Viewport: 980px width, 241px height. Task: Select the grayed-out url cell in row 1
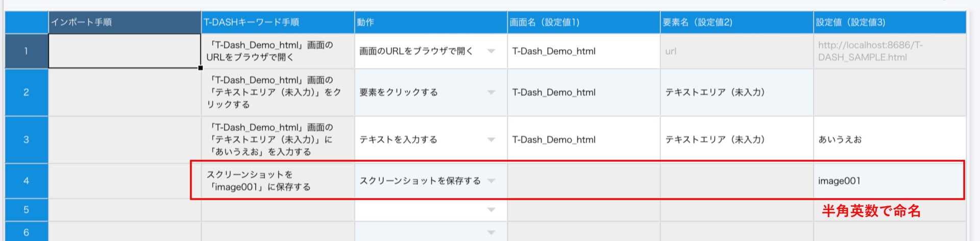click(737, 51)
